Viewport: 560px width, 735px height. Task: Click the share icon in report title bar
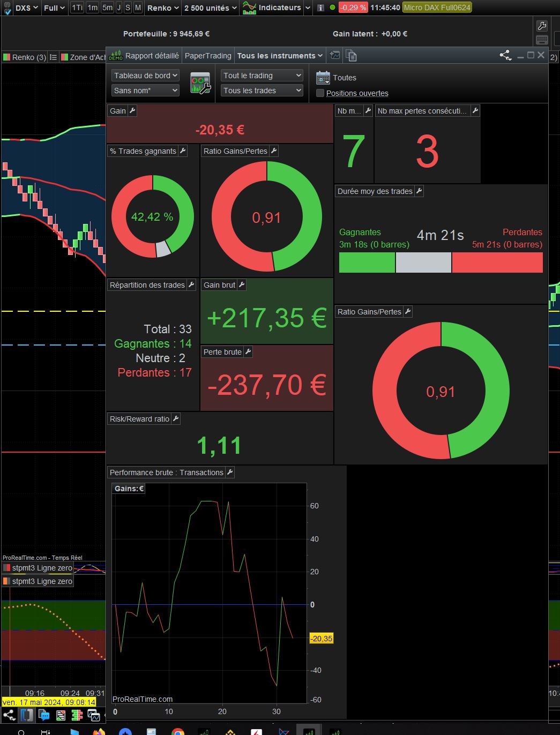(x=505, y=55)
